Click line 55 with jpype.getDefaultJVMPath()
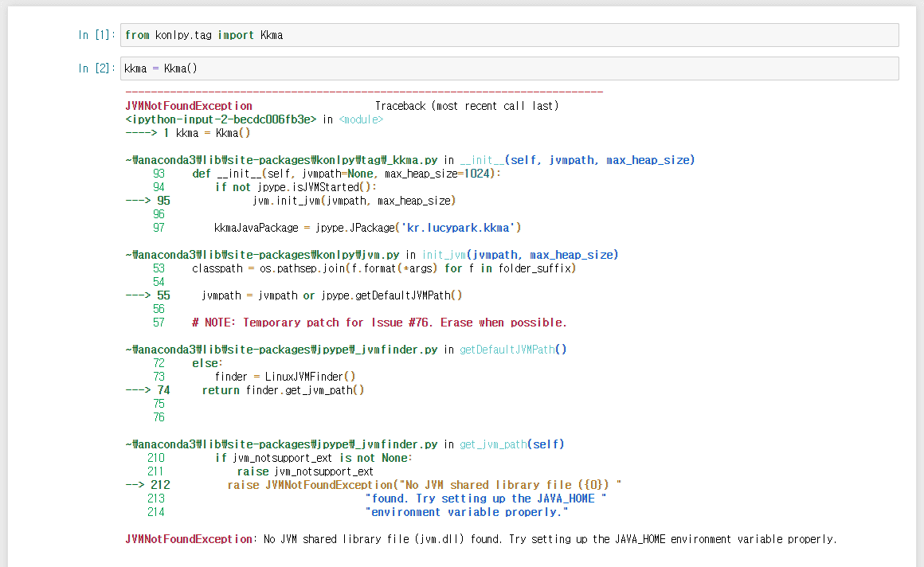Image resolution: width=924 pixels, height=567 pixels. pyautogui.click(x=332, y=295)
